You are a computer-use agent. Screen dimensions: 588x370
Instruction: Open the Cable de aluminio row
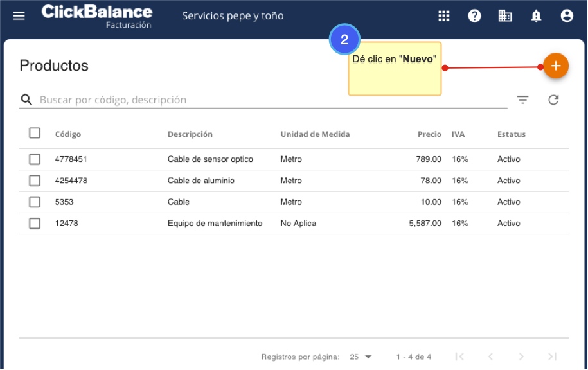[201, 181]
